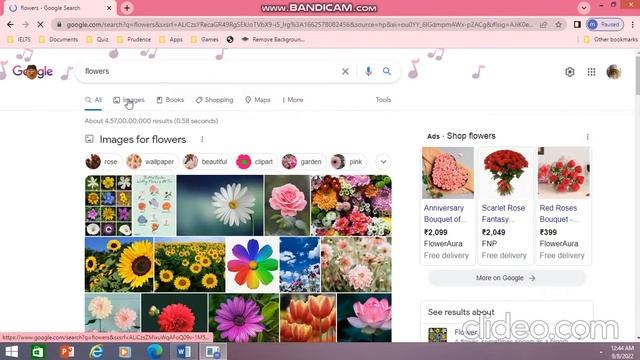Expand more image filter chips

coord(383,162)
